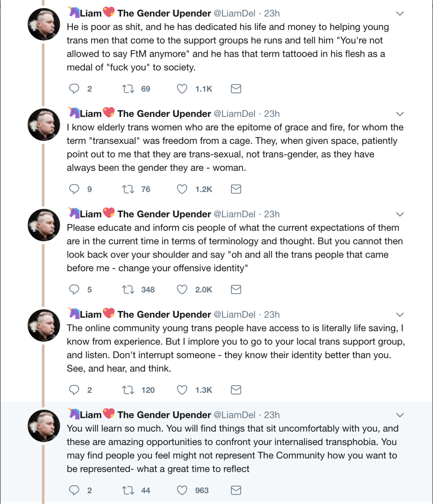Like the tweet with 963 likes
This screenshot has width=433, height=504.
click(x=182, y=490)
